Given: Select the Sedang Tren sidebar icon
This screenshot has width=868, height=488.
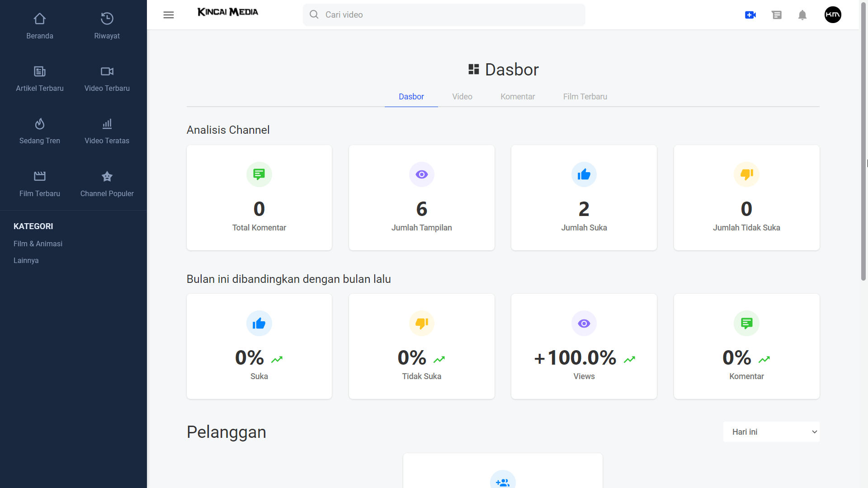Looking at the screenshot, I should (39, 123).
